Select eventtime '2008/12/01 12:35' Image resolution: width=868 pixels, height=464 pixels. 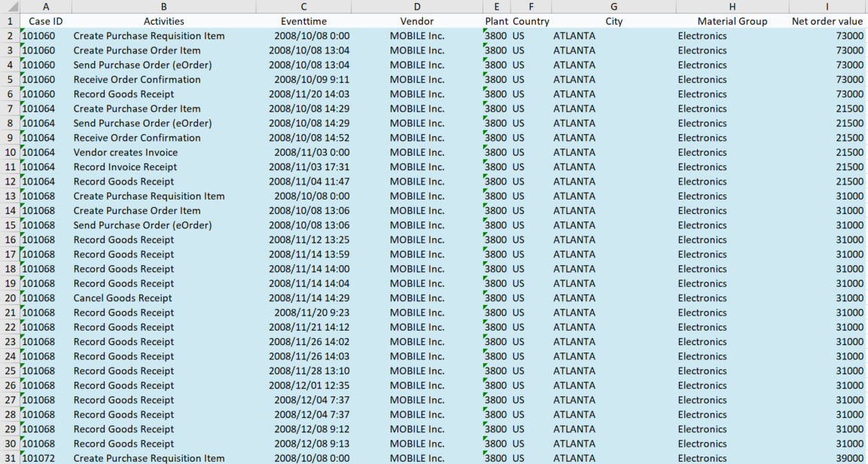[303, 386]
